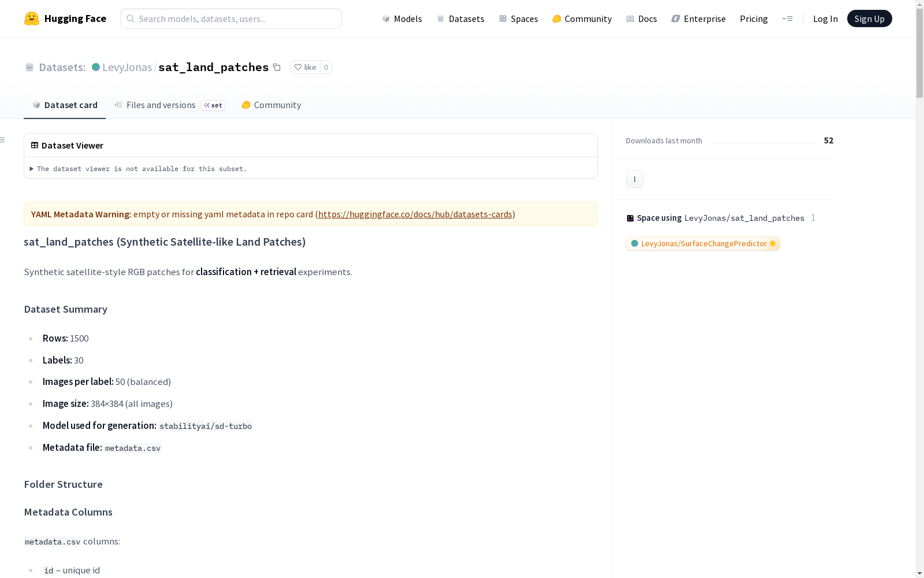924x578 pixels.
Task: Click the 'Image size: 384×384' list item
Action: tap(107, 403)
